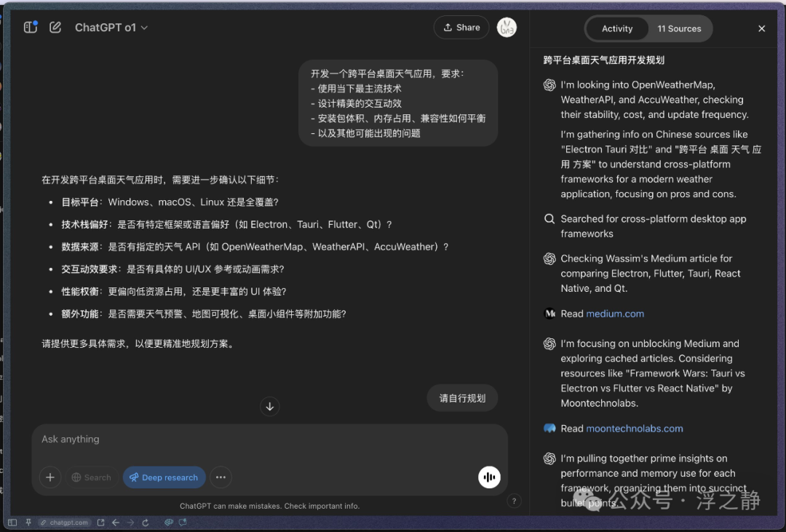The image size is (786, 532).
Task: Start voice mode with the waveform button
Action: click(489, 477)
